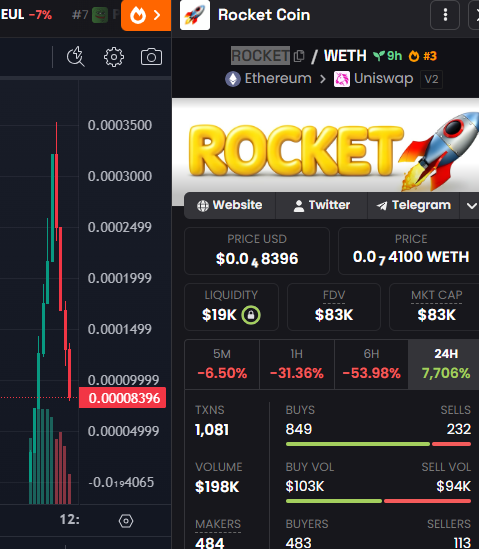Screen dimensions: 479x549
Task: Click the EUL -7% ticker item
Action: pos(26,15)
